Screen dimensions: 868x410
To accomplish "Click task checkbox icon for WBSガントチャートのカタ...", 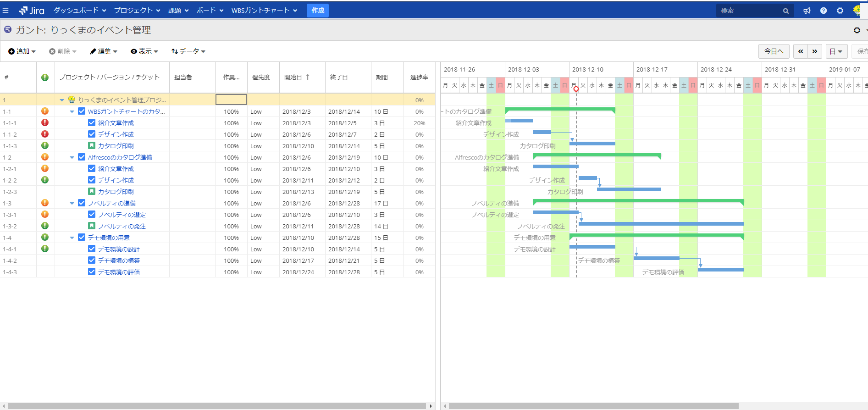I will pos(82,111).
